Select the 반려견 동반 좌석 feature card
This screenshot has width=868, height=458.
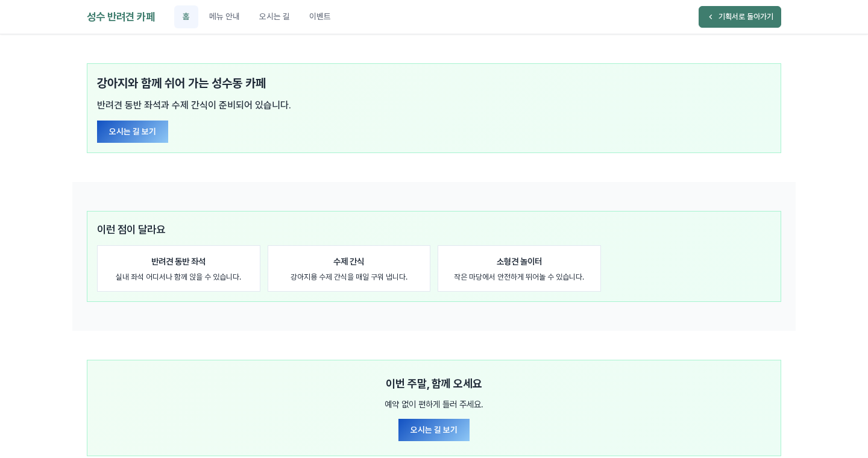(178, 269)
